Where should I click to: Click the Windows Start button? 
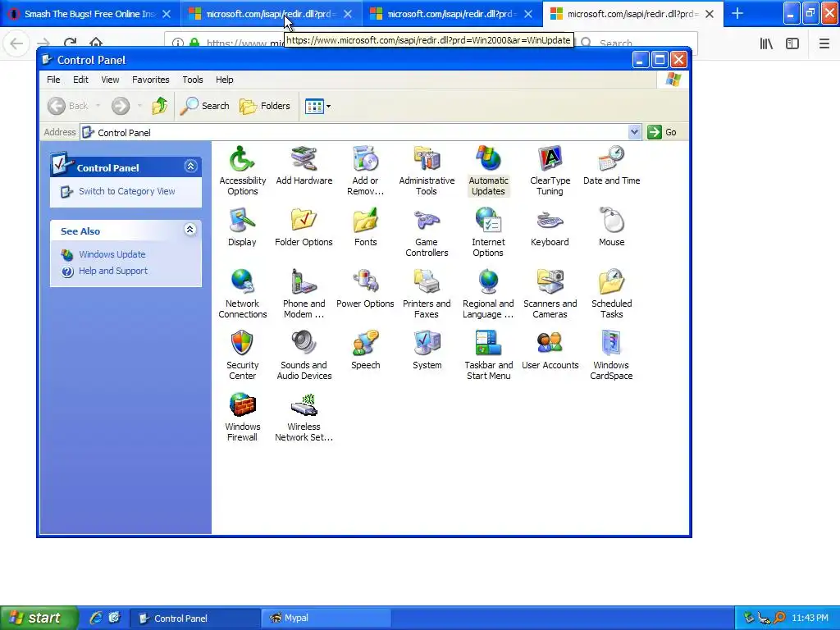[39, 618]
